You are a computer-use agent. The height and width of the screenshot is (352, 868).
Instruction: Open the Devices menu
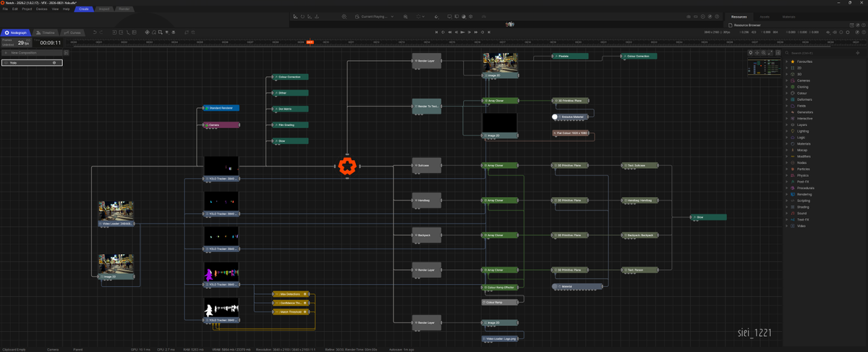42,9
